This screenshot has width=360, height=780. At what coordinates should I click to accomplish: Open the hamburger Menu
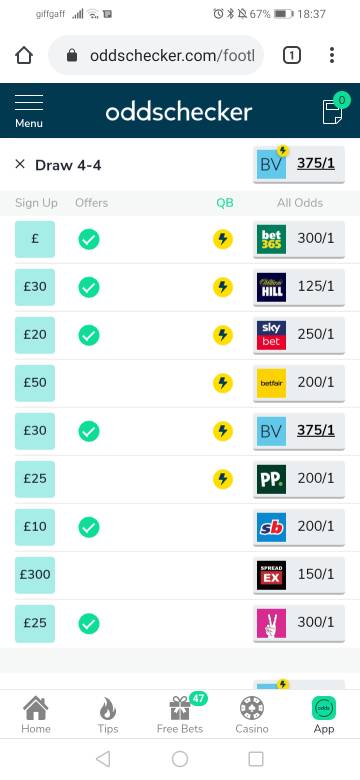click(x=29, y=111)
